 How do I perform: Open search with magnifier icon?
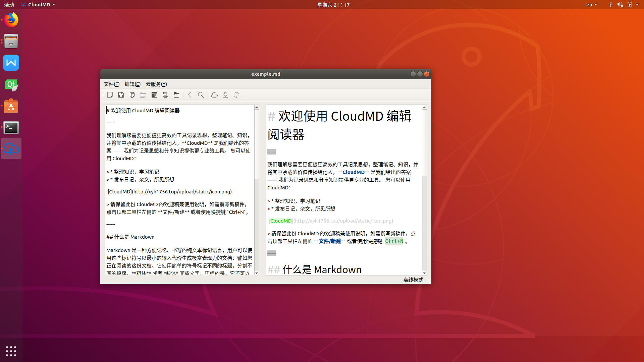(201, 95)
